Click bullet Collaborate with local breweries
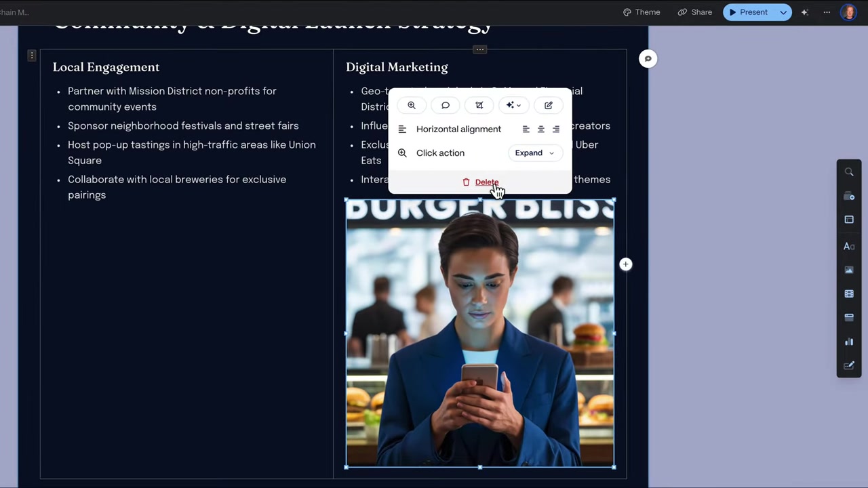The width and height of the screenshot is (868, 488). tap(177, 187)
